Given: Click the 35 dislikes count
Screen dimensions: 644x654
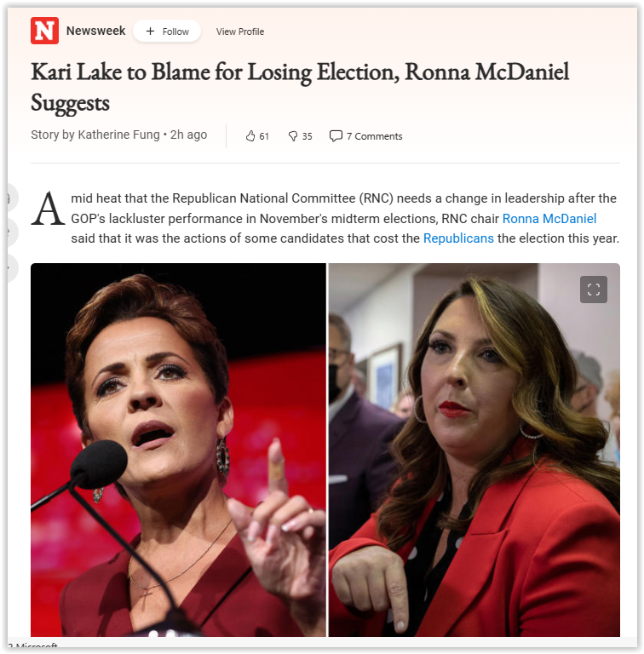Looking at the screenshot, I should [x=307, y=136].
